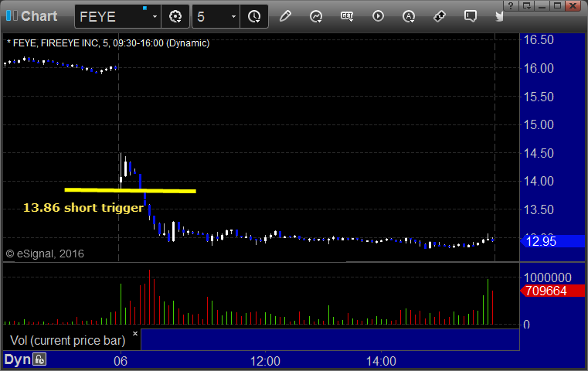Click the 1000000 volume axis label
Image resolution: width=588 pixels, height=371 pixels.
pyautogui.click(x=548, y=277)
